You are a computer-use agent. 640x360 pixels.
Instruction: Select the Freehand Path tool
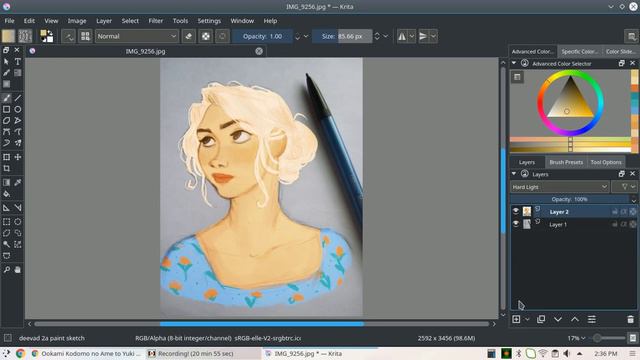[x=18, y=132]
